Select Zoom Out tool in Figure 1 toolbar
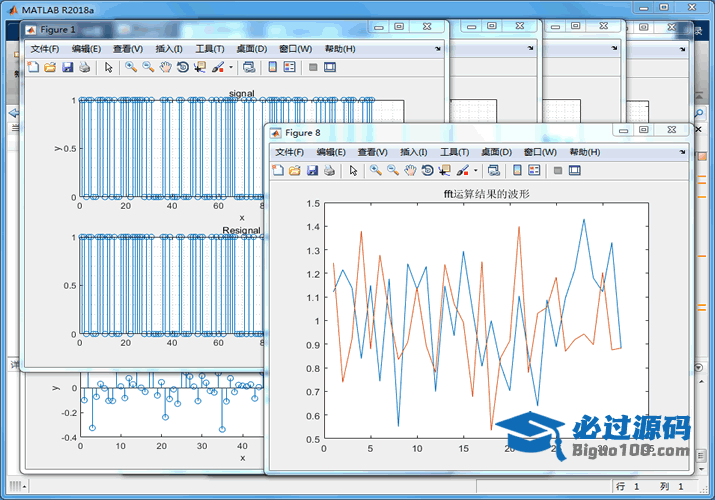The height and width of the screenshot is (500, 715). coord(148,67)
